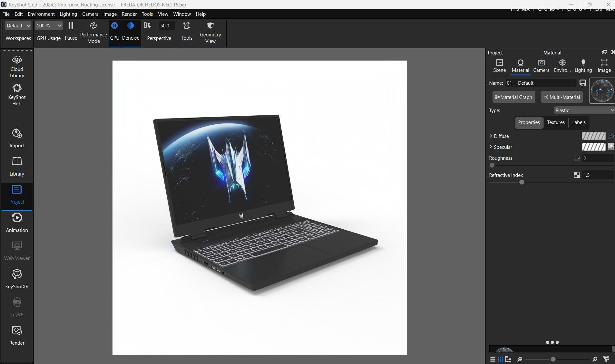Switch to the Image tab in the Project panel
Viewport: 615px width, 364px height.
point(604,66)
